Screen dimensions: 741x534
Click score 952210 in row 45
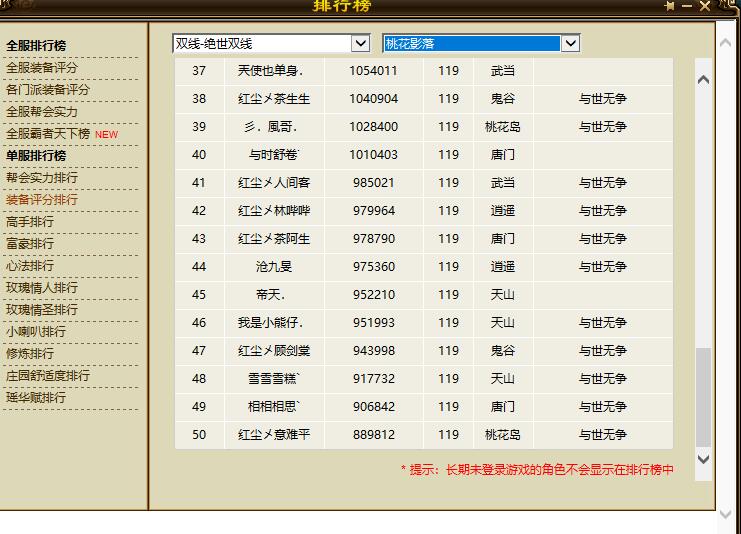coord(373,295)
